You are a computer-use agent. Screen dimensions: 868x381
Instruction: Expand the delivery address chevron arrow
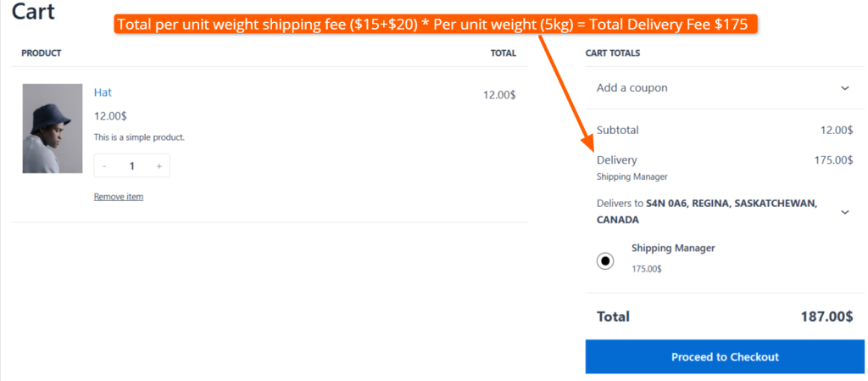tap(844, 212)
